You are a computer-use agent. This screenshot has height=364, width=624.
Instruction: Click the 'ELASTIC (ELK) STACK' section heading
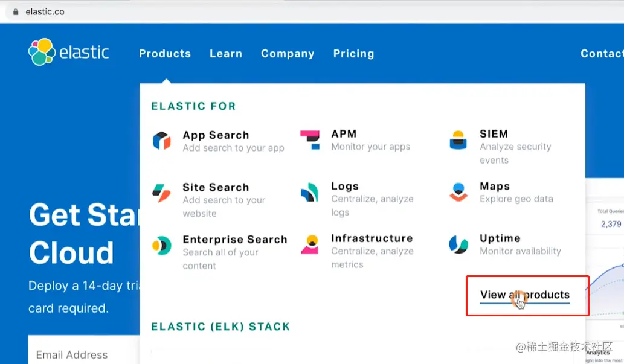(221, 327)
